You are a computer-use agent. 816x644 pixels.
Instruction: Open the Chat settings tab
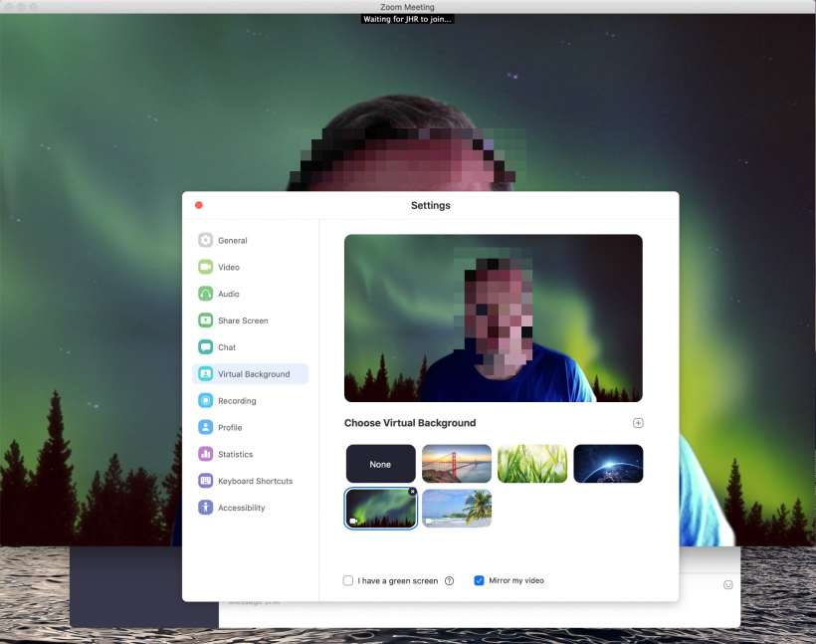click(x=251, y=346)
